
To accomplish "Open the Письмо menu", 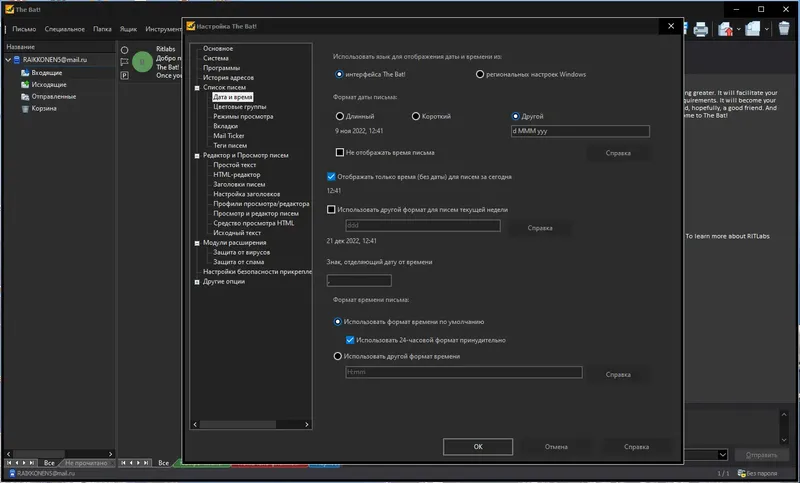I will point(24,29).
